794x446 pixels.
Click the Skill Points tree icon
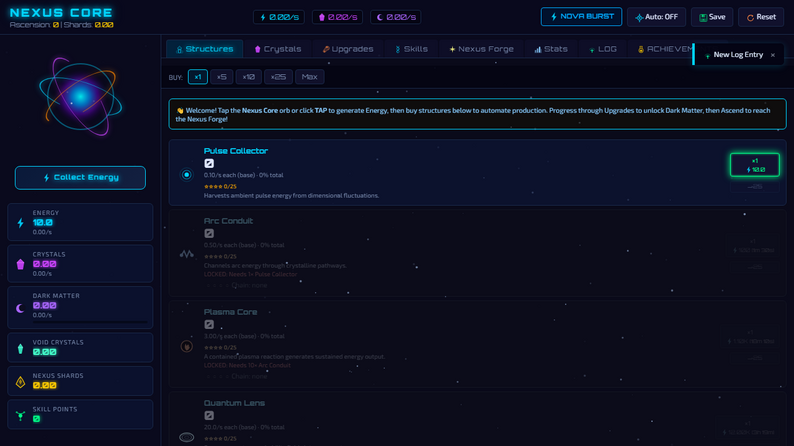20,416
